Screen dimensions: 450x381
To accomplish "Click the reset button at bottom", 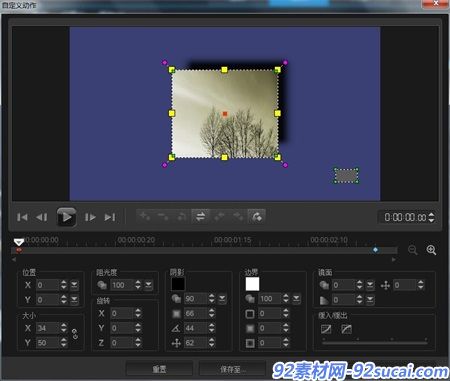I will click(x=159, y=369).
